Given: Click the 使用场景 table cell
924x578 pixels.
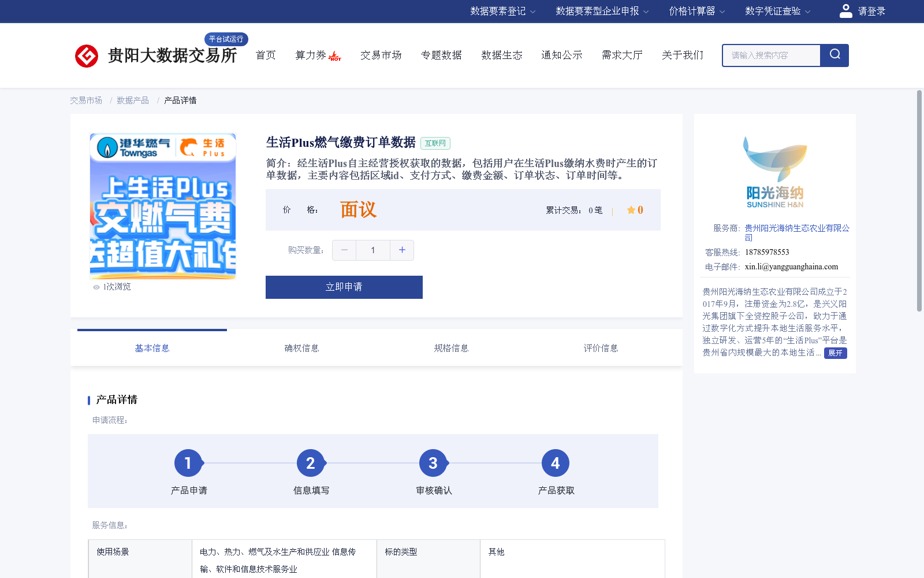Looking at the screenshot, I should click(140, 559).
